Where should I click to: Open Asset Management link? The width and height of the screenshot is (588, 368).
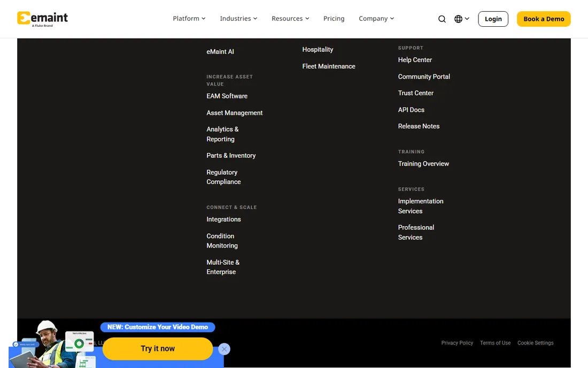(234, 113)
